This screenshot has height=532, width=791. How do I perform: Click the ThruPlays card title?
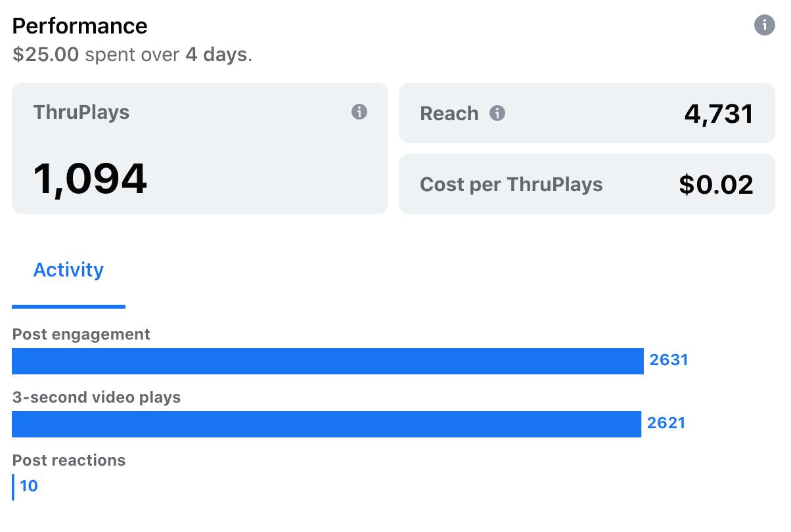tap(81, 112)
